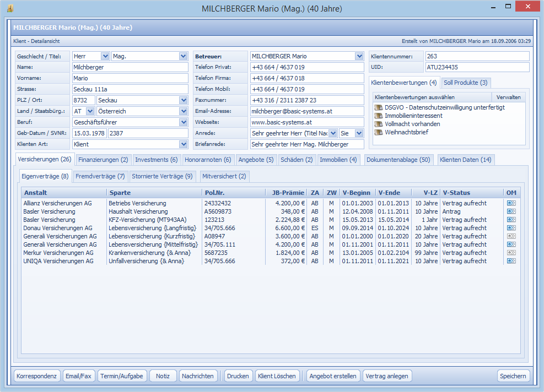Image resolution: width=544 pixels, height=392 pixels.
Task: Open the Fremdverträge (7) subtab
Action: coord(100,176)
